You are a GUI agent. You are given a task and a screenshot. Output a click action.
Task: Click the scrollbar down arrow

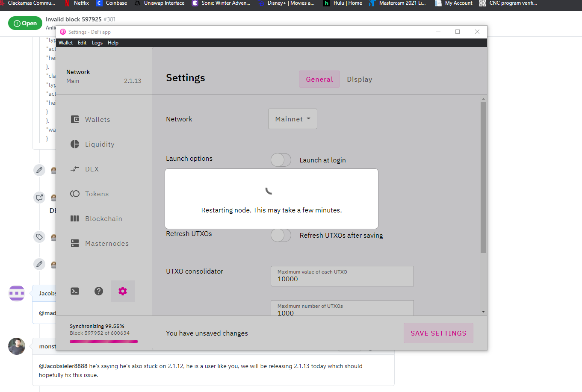coord(483,312)
